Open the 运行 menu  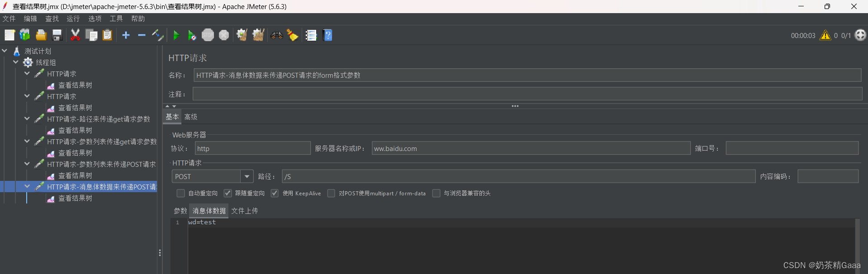point(73,19)
